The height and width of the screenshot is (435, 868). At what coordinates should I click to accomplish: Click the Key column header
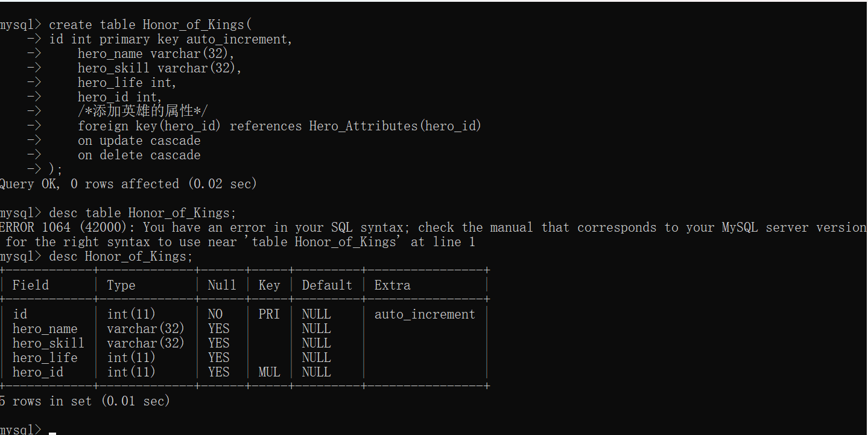tap(269, 285)
